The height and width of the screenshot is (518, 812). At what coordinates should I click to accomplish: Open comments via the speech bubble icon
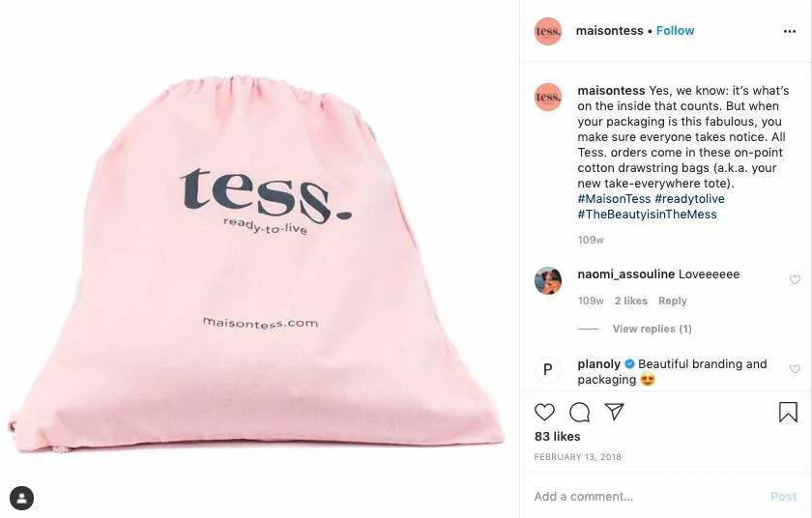(579, 413)
